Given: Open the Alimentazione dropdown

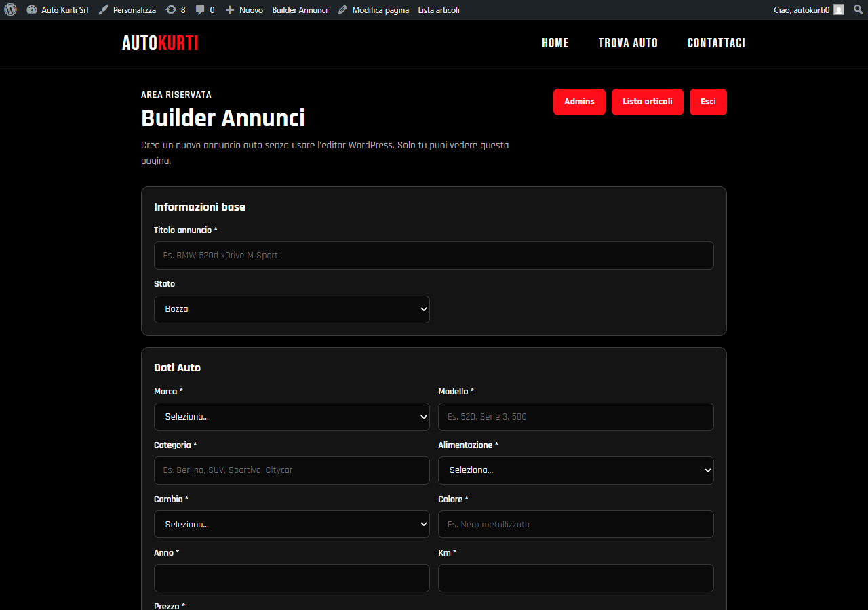Looking at the screenshot, I should pos(576,470).
